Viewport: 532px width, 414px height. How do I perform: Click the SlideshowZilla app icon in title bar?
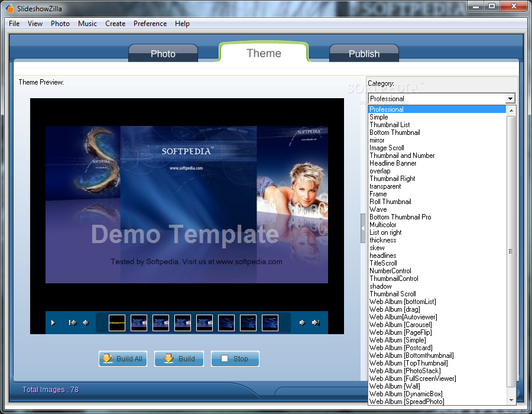10,8
